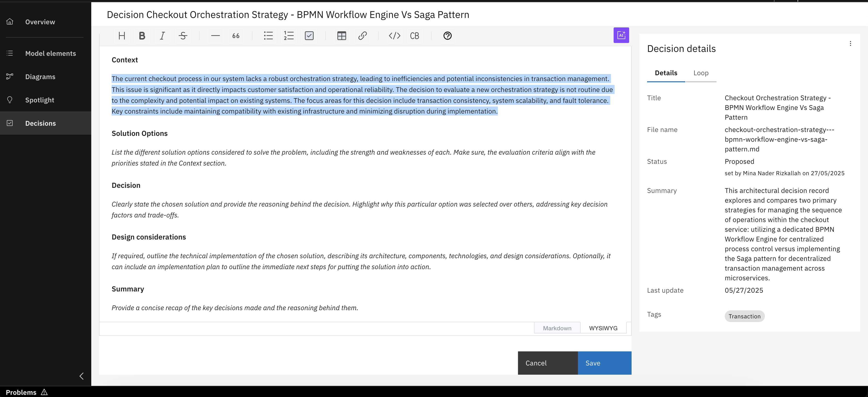
Task: Go to Diagrams in sidebar
Action: coord(40,77)
